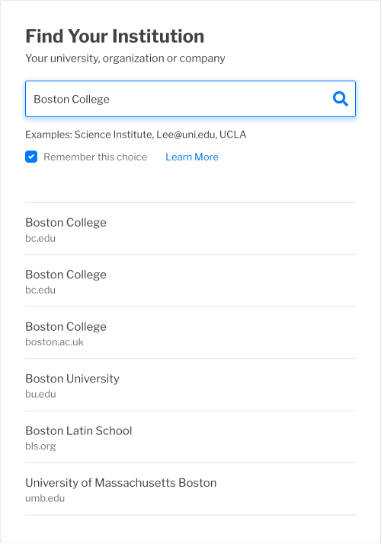Click the typed 'Boston College' text in search box
This screenshot has width=382, height=544.
[x=71, y=99]
